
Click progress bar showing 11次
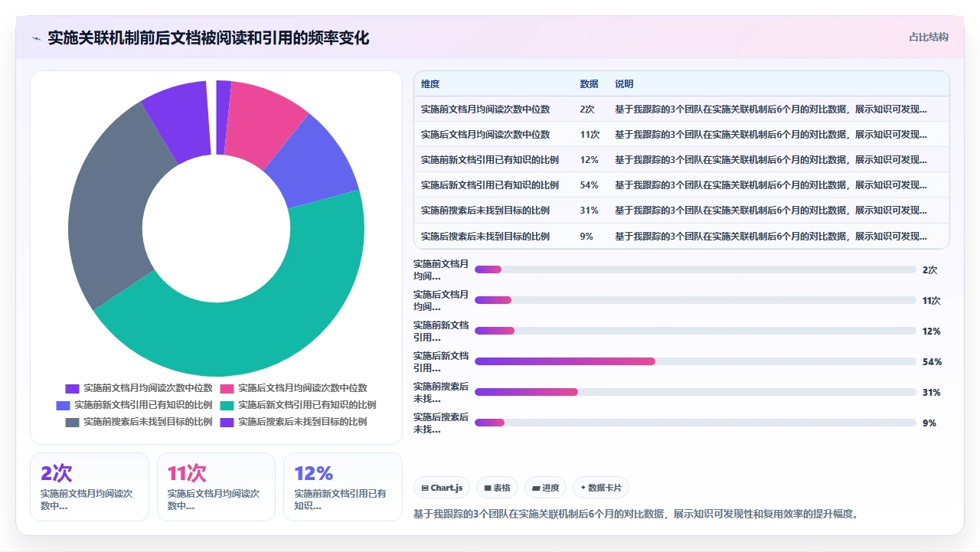(x=695, y=300)
